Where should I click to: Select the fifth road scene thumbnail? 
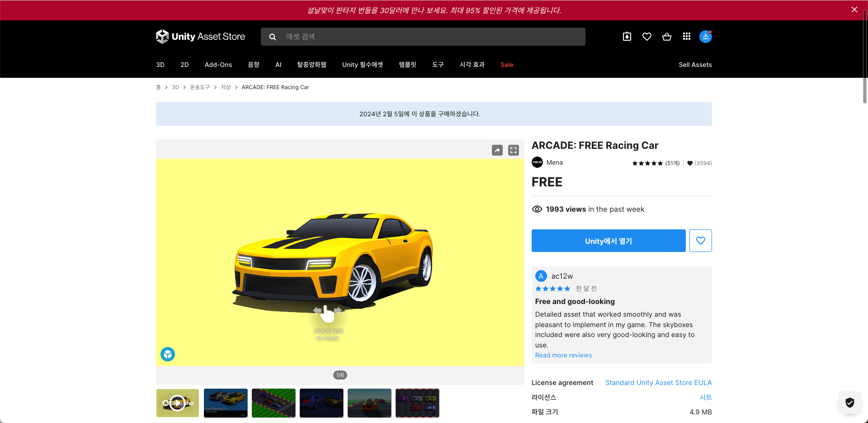(369, 403)
